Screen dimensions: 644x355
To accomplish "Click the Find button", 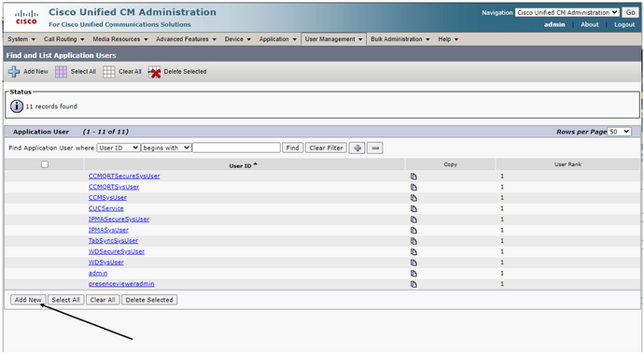I will point(292,148).
